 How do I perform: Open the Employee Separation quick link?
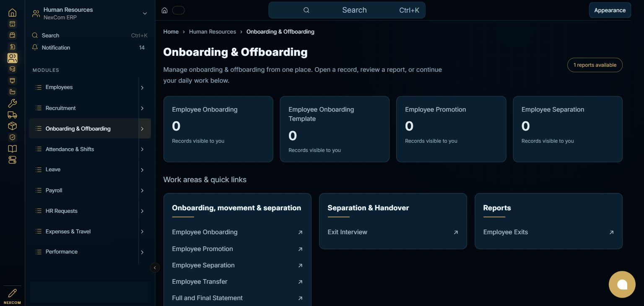(x=237, y=265)
